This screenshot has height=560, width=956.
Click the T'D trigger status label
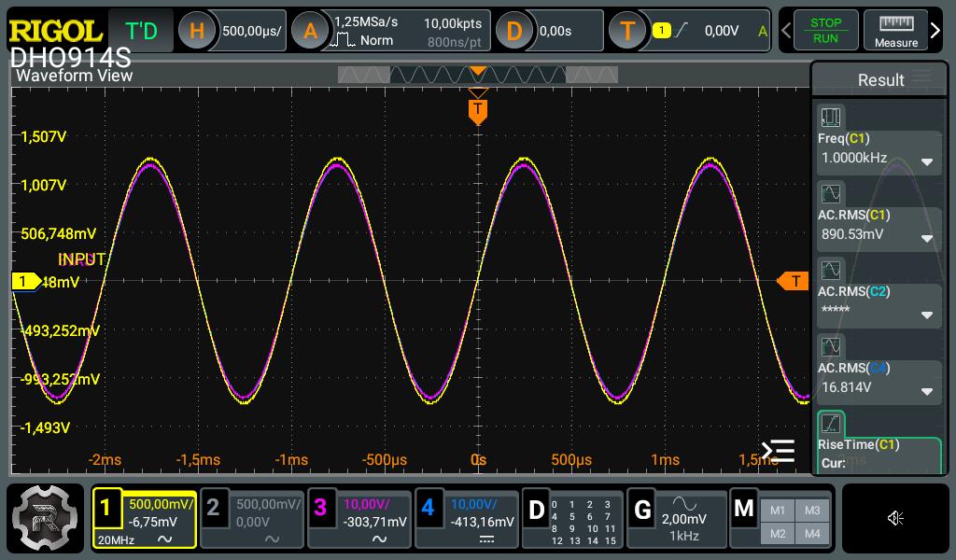[141, 31]
